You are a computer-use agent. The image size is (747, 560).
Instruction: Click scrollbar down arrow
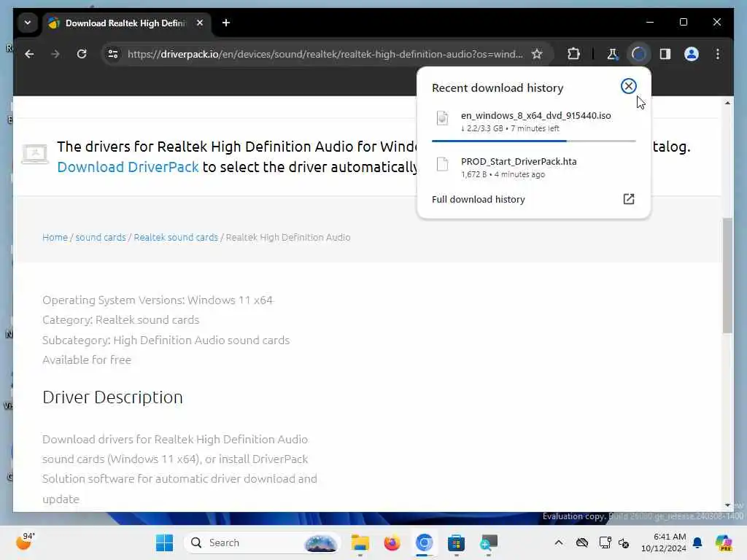[727, 505]
